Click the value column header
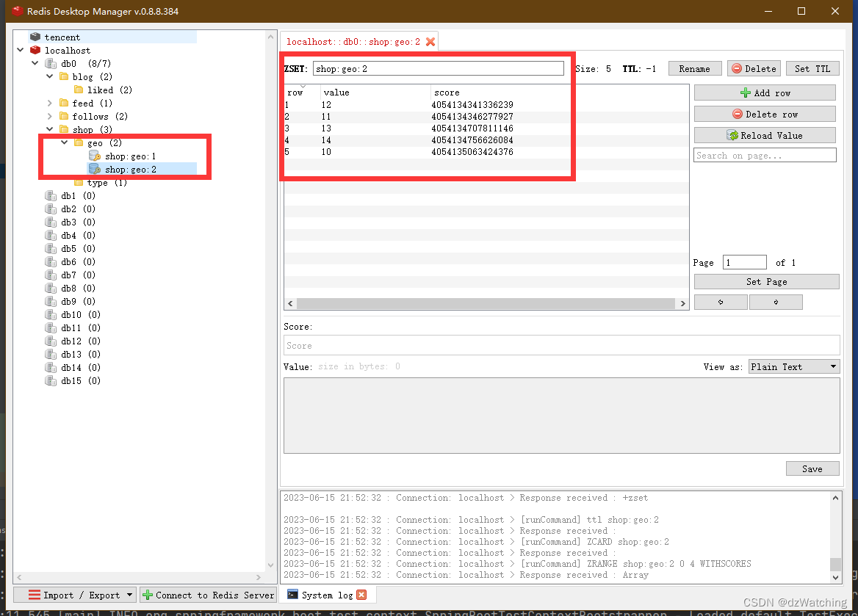The width and height of the screenshot is (858, 616). (x=375, y=93)
